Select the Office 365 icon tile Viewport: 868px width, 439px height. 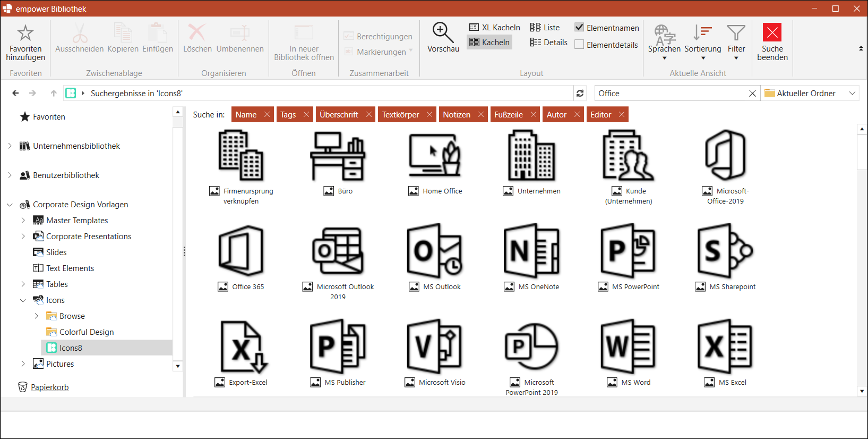[241, 258]
